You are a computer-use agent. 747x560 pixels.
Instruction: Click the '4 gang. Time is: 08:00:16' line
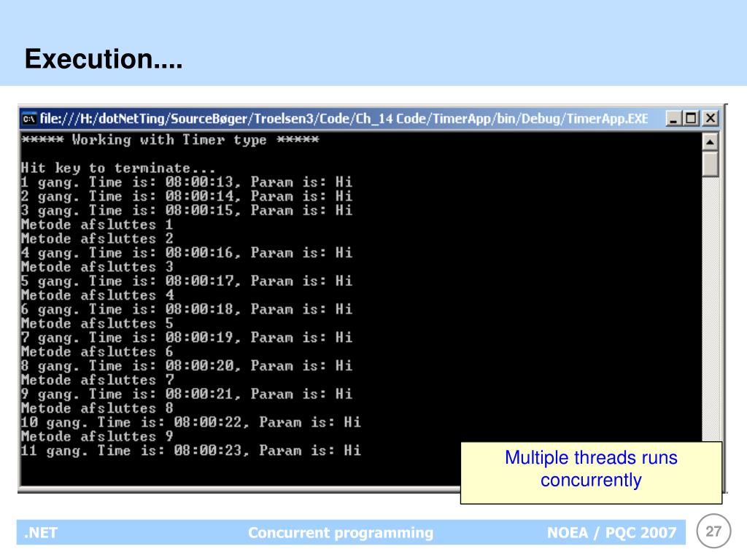(187, 253)
